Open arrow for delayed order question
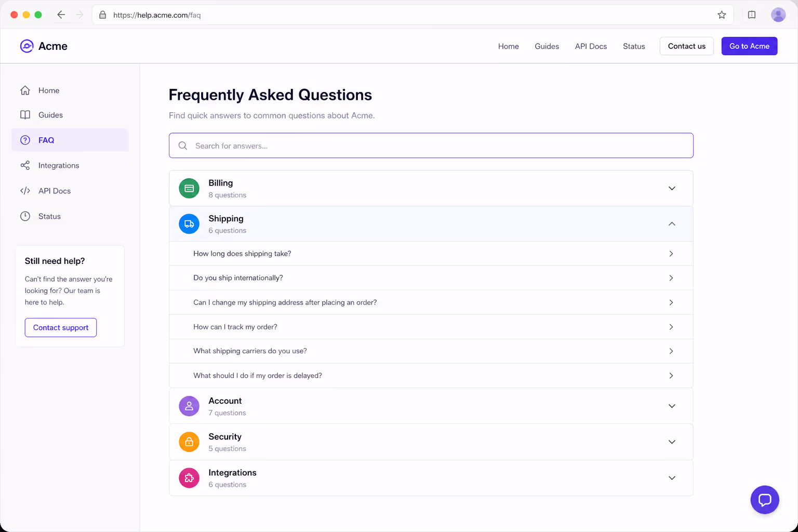 (671, 376)
